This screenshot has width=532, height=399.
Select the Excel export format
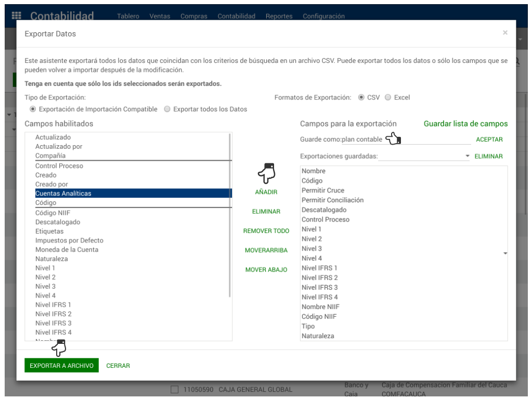387,97
